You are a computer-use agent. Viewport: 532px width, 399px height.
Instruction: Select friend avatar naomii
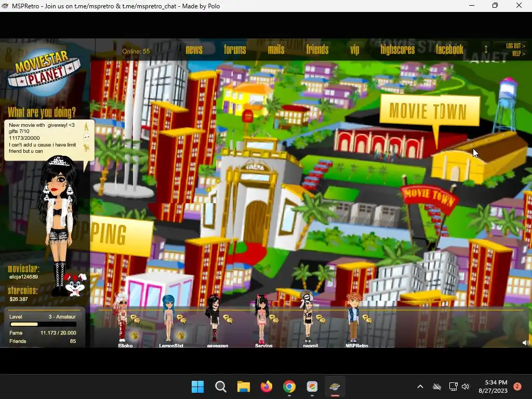click(308, 316)
